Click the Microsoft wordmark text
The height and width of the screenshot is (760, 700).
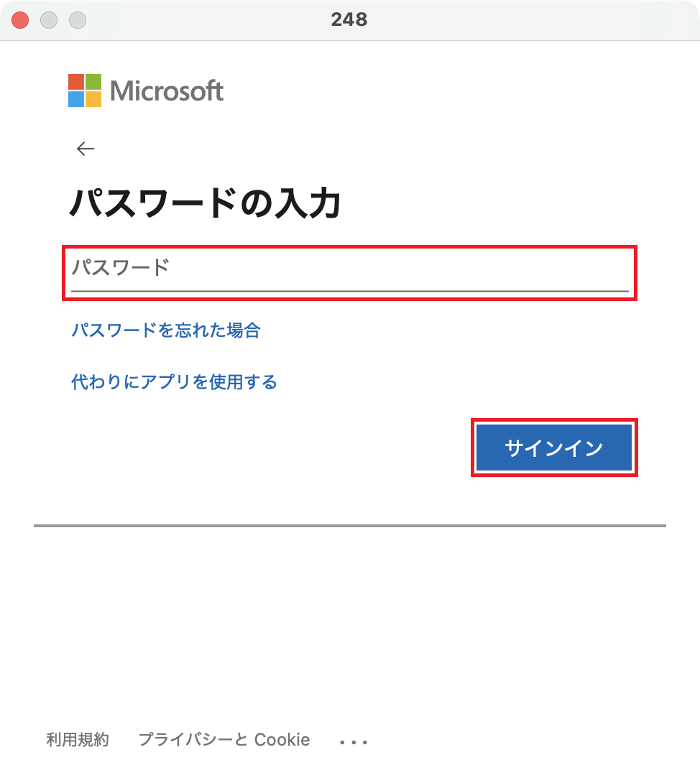(x=167, y=91)
